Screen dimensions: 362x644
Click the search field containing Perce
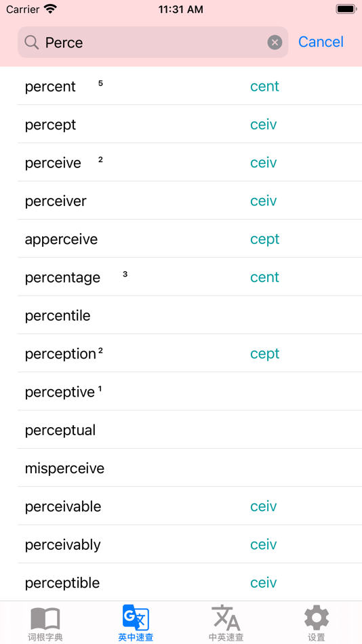coord(153,42)
